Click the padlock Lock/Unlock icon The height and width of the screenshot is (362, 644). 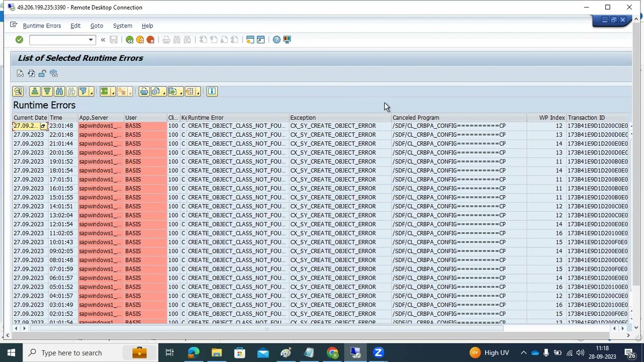point(42,74)
